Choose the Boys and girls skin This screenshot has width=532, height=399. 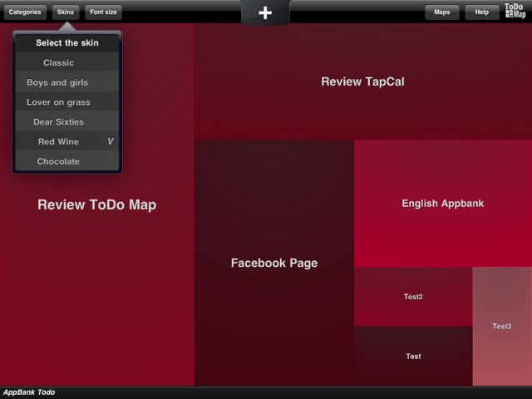(67, 82)
